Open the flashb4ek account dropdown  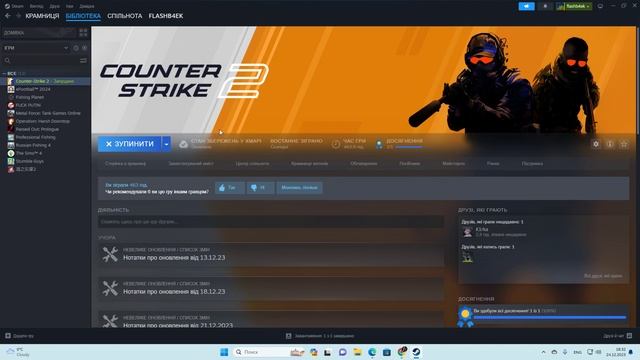[x=574, y=6]
